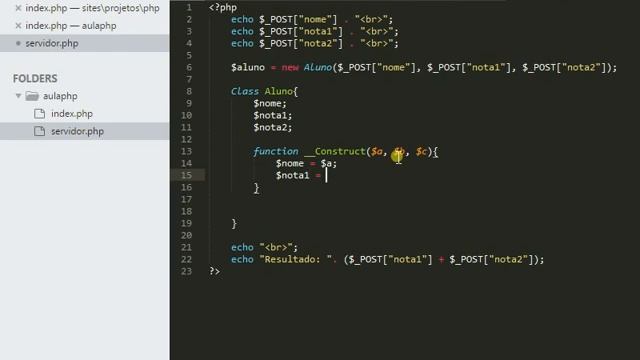Click the Class keyword on line 8
Viewport: 640px width, 360px height.
(x=245, y=91)
